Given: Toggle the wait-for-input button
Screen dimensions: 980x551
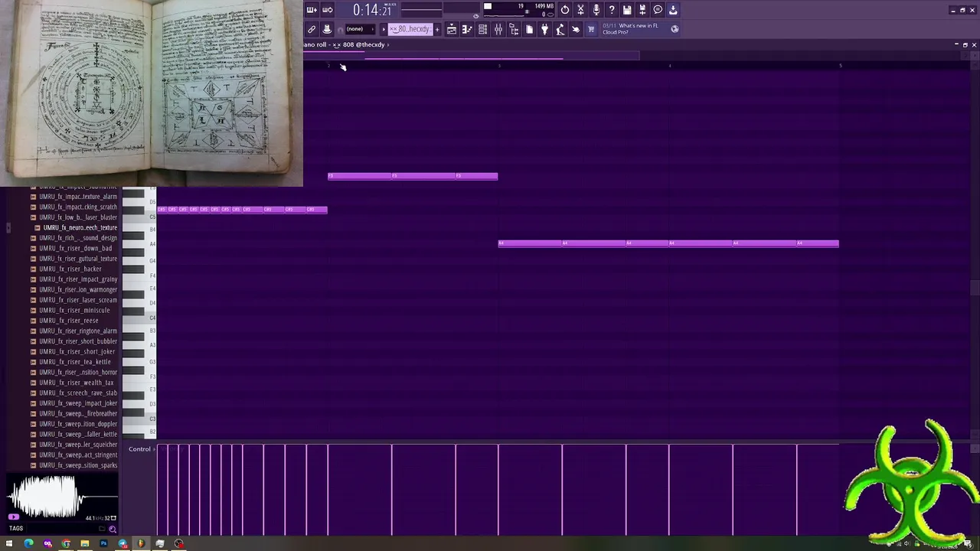Looking at the screenshot, I should pyautogui.click(x=328, y=10).
